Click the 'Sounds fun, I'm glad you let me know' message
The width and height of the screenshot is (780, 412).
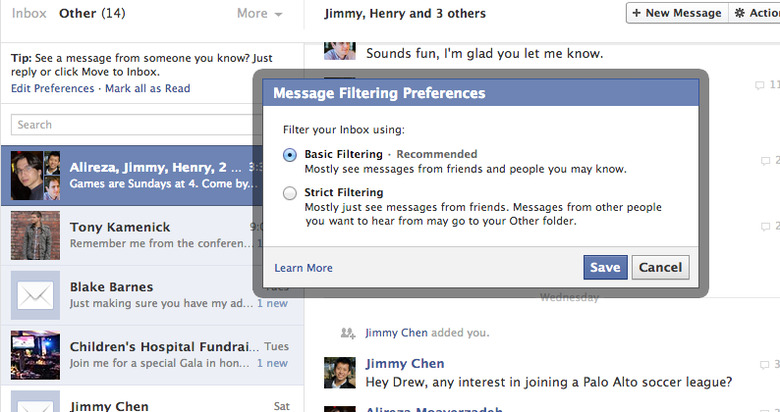tap(485, 53)
